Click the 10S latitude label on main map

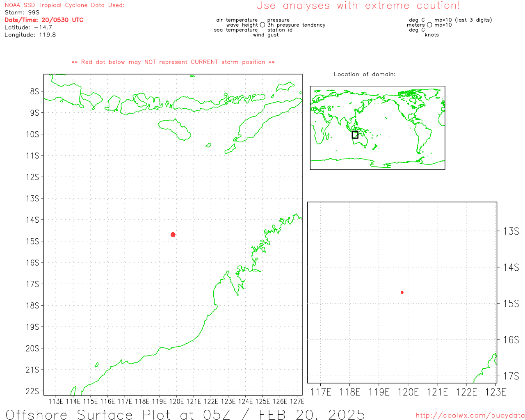click(x=32, y=134)
